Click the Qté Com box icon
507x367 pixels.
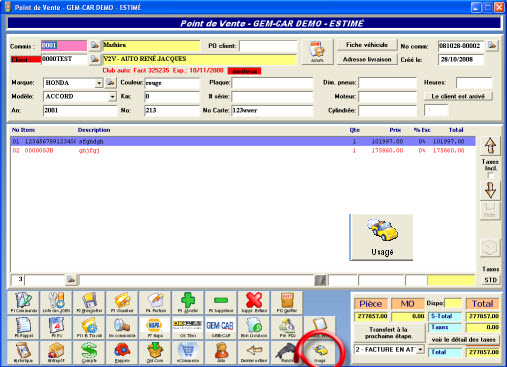click(155, 352)
